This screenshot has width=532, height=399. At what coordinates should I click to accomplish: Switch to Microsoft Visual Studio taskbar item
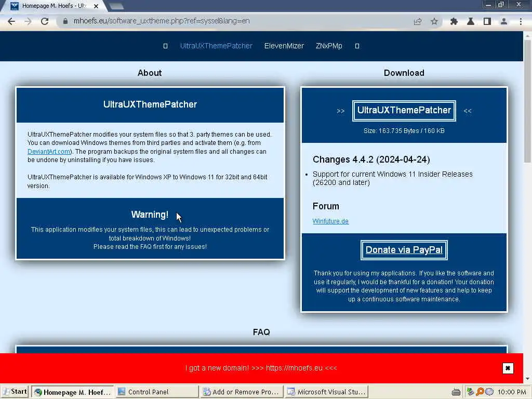click(x=326, y=392)
